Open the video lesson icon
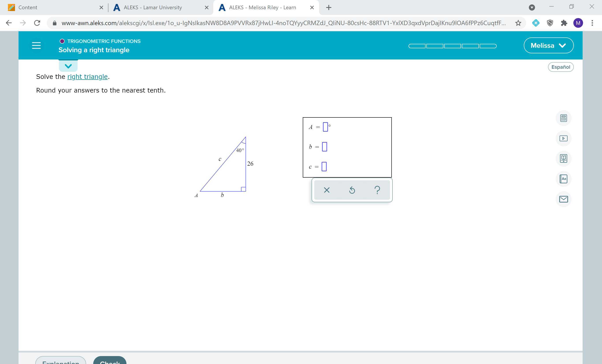 point(564,138)
